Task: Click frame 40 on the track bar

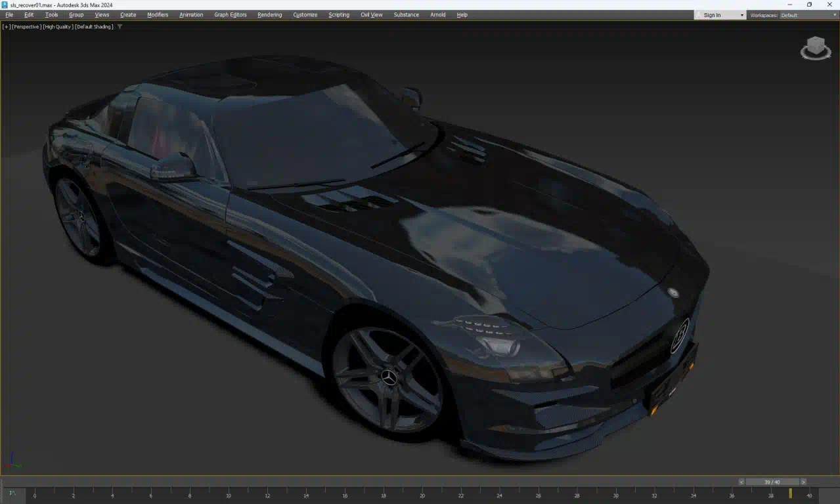Action: click(809, 495)
